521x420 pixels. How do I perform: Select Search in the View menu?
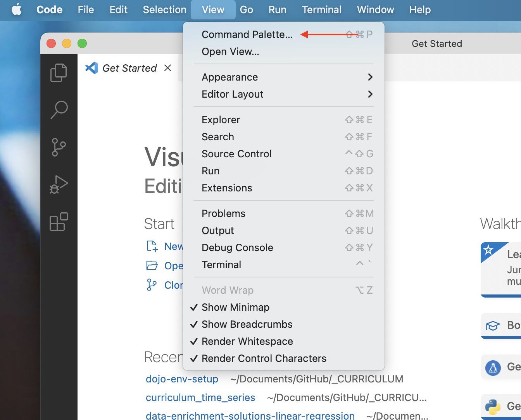[284, 137]
